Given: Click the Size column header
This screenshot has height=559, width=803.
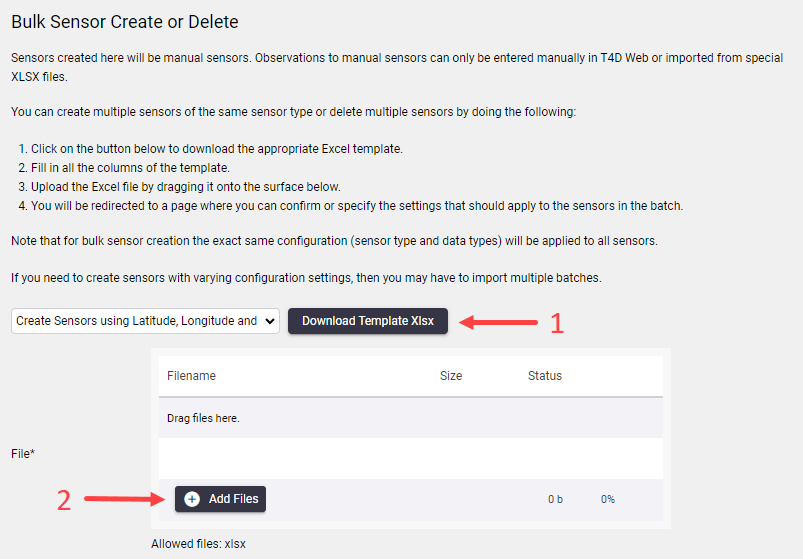Looking at the screenshot, I should click(x=451, y=376).
